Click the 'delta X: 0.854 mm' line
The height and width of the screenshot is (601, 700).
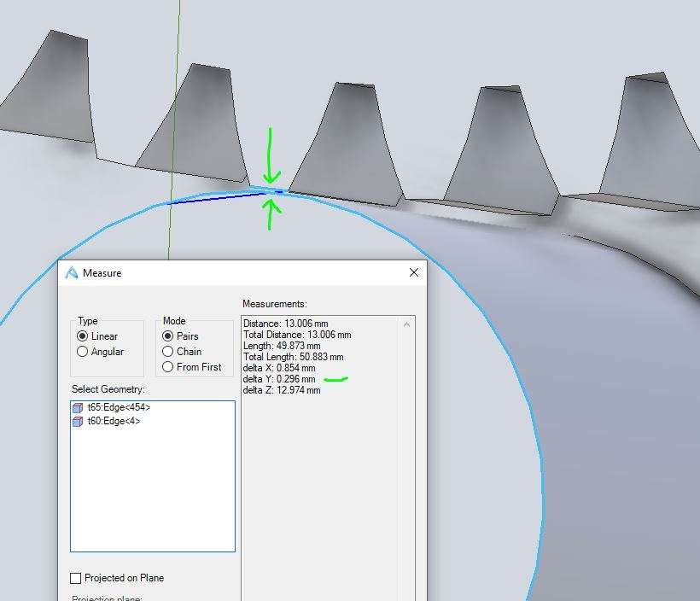point(279,368)
